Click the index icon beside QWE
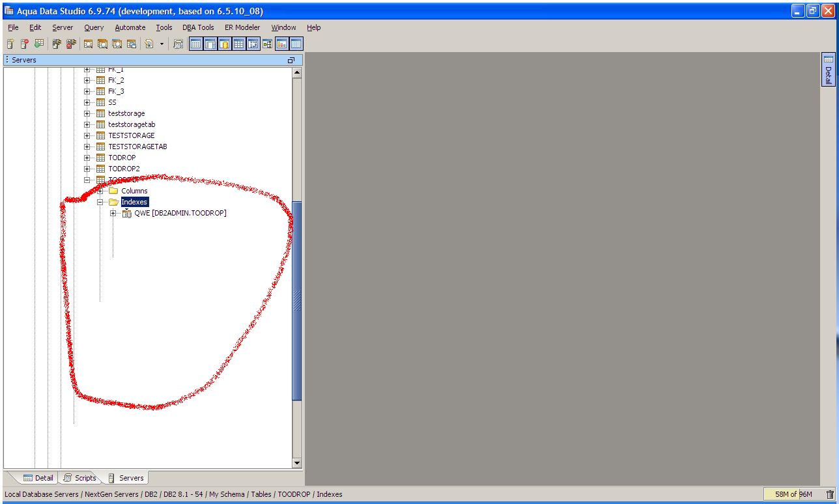Image resolution: width=839 pixels, height=504 pixels. 126,213
